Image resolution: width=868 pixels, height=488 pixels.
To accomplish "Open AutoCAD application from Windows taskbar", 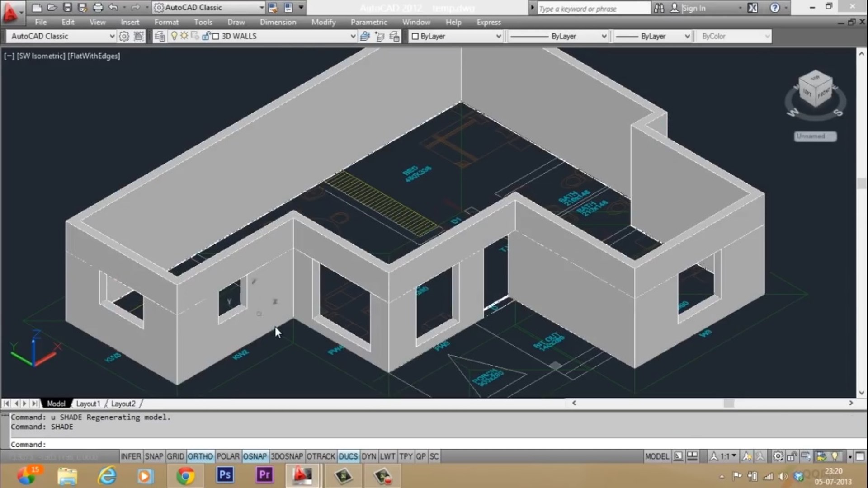I will coord(302,475).
